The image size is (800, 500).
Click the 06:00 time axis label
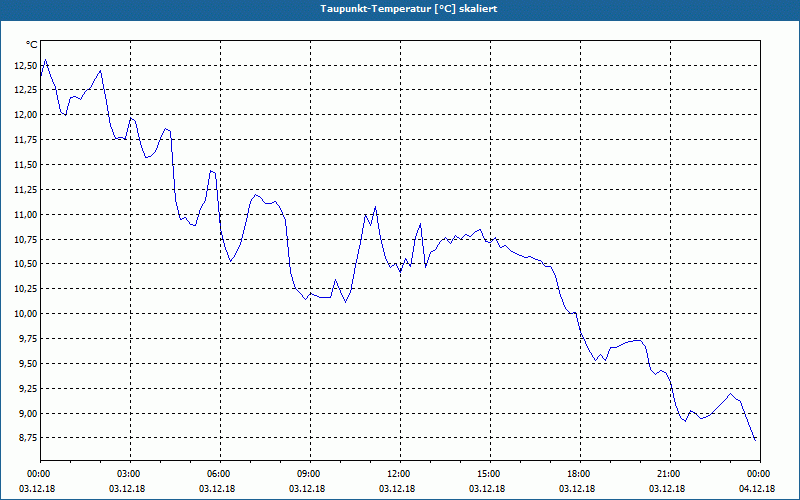click(220, 474)
